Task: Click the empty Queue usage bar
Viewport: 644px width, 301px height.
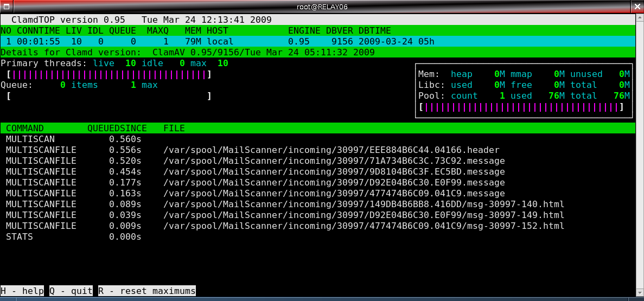Action: coord(109,96)
